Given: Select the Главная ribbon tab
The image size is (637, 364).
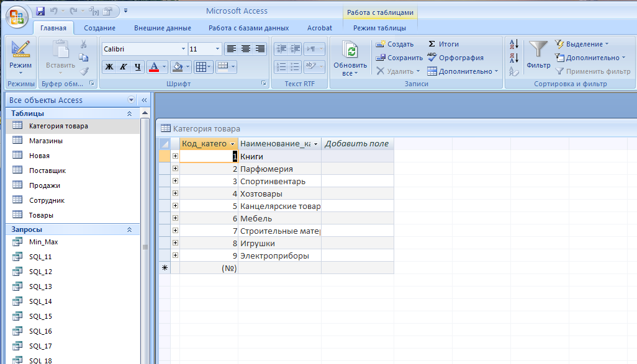Looking at the screenshot, I should [53, 28].
